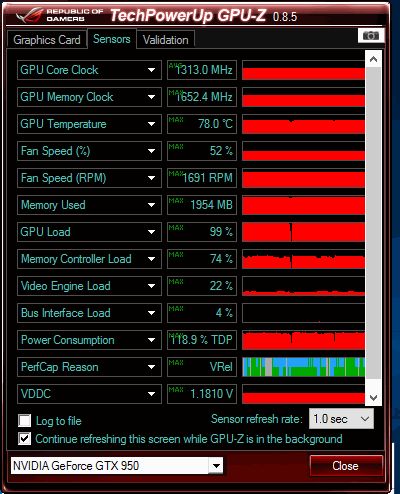Open the Video Engine Load dropdown
The width and height of the screenshot is (400, 494).
(x=89, y=286)
